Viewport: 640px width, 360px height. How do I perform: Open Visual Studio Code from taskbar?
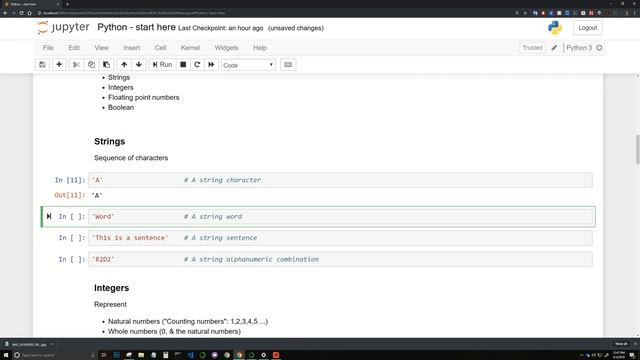coord(190,355)
